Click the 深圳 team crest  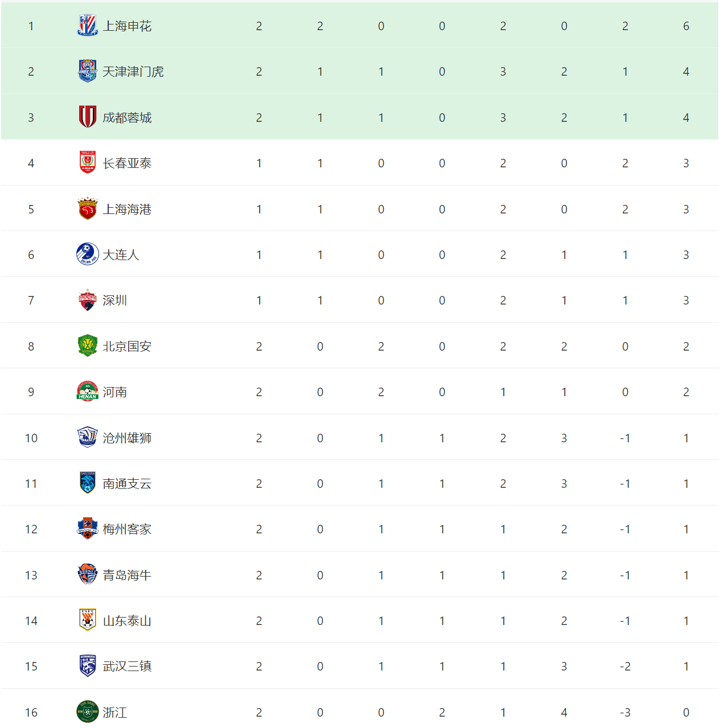pyautogui.click(x=88, y=300)
